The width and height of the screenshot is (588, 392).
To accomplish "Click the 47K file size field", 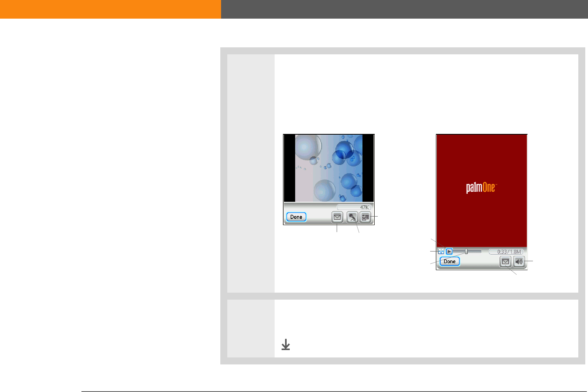I will point(354,207).
